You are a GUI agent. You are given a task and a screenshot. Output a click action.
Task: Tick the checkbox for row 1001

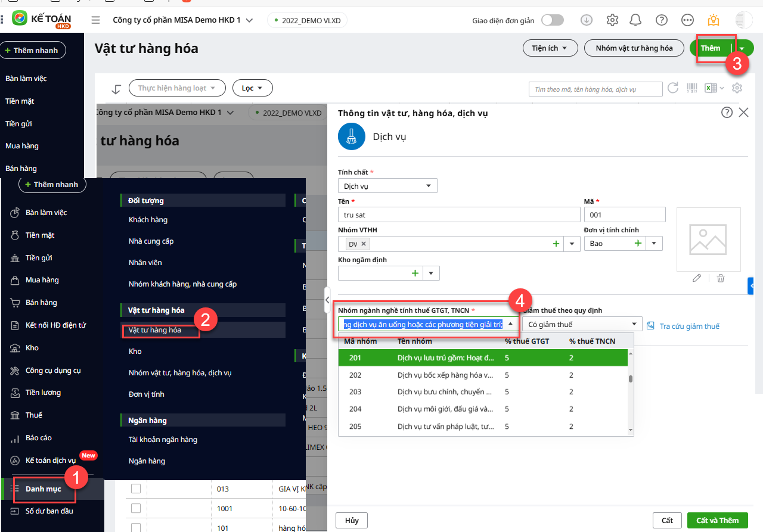(x=136, y=509)
